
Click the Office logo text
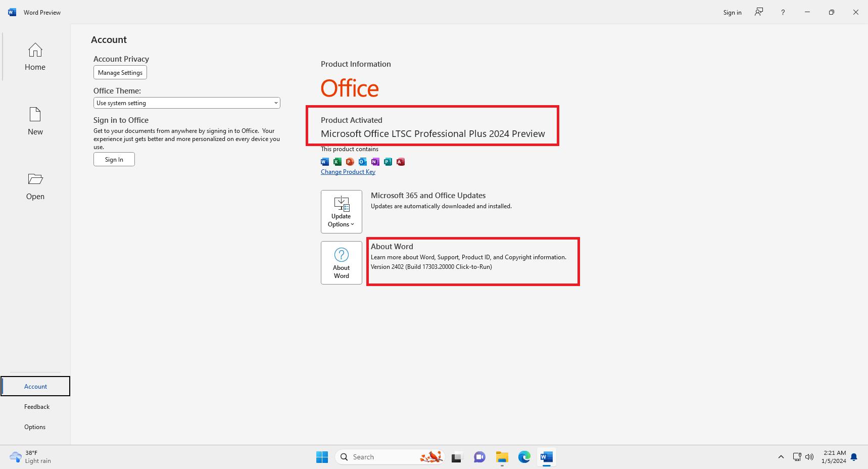[350, 88]
